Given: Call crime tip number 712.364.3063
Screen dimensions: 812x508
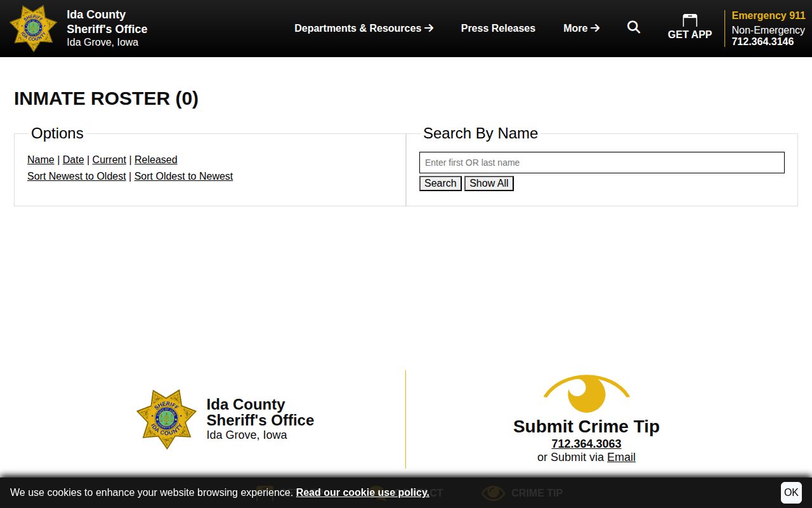Looking at the screenshot, I should tap(586, 444).
